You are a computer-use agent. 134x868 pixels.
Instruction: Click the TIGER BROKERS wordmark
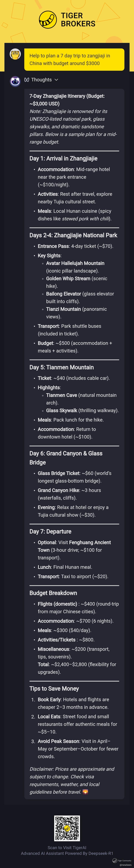click(78, 20)
